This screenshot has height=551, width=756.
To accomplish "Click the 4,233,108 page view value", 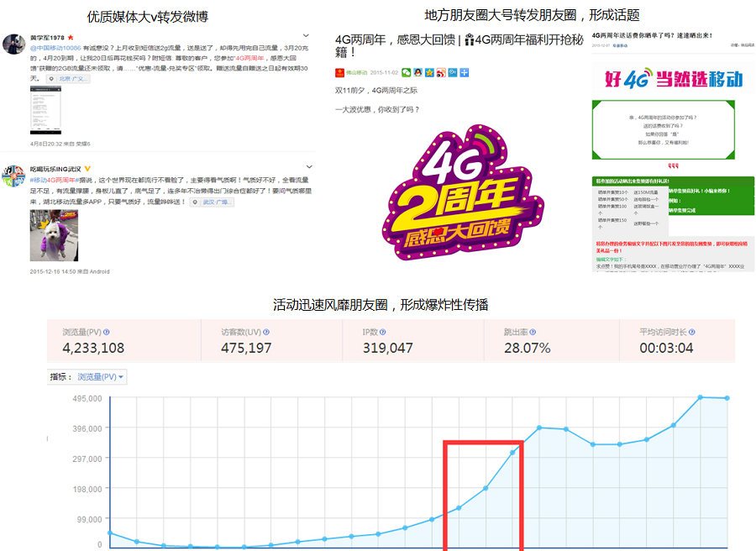I will click(x=93, y=348).
